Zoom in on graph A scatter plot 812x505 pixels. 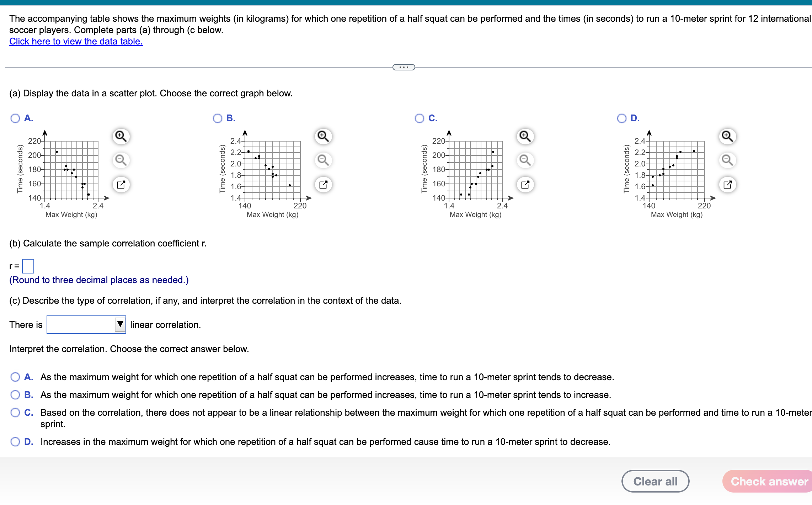(x=121, y=136)
